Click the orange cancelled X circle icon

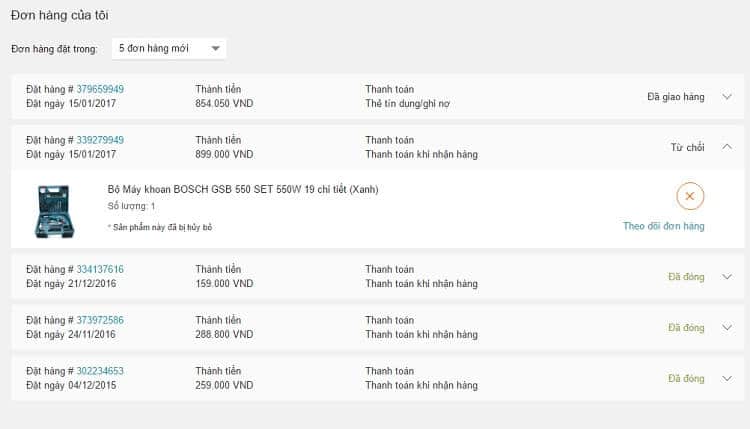pos(690,196)
